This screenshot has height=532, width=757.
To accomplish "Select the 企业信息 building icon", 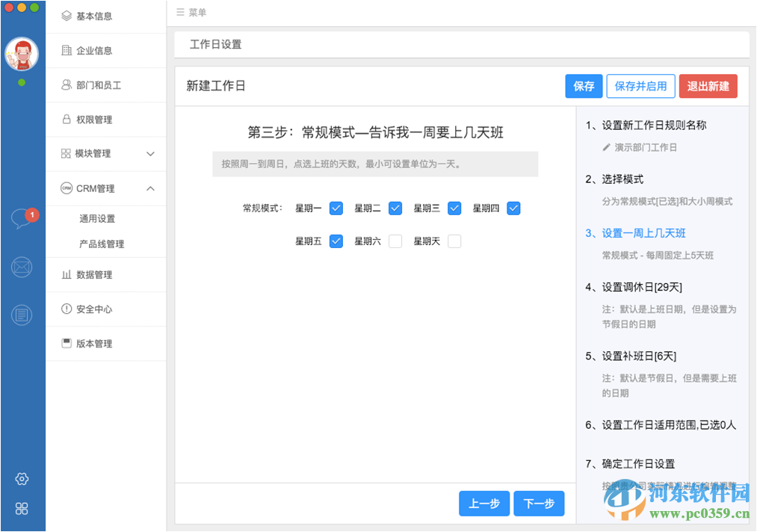I will (66, 50).
